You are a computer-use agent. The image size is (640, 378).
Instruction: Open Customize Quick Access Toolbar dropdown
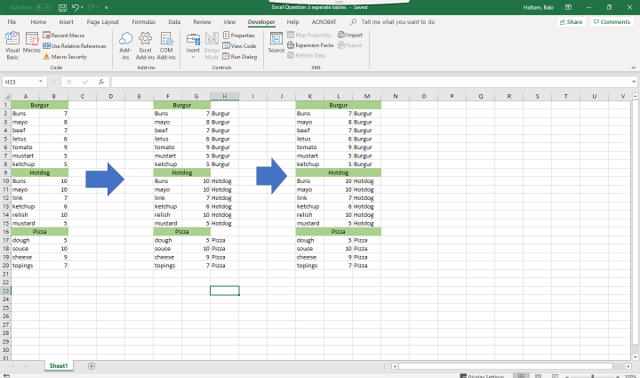(107, 7)
